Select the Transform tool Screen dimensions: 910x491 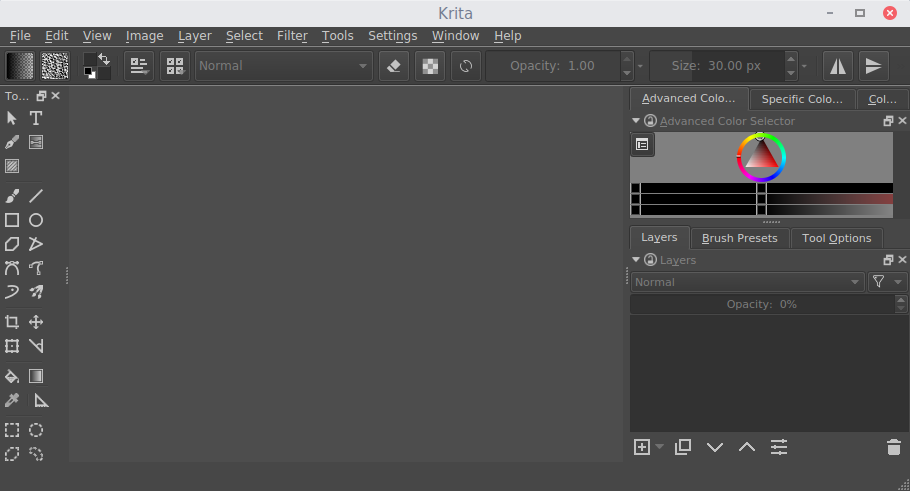click(12, 346)
